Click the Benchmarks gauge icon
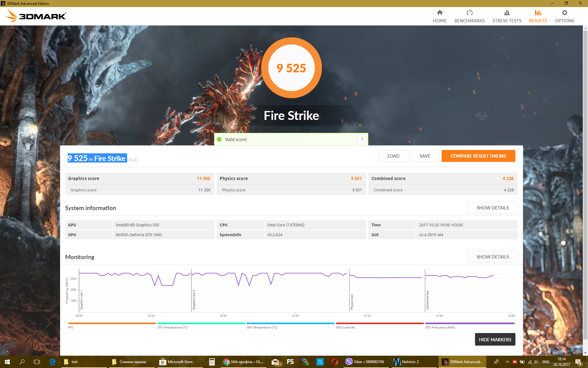The width and height of the screenshot is (588, 368). click(x=469, y=13)
